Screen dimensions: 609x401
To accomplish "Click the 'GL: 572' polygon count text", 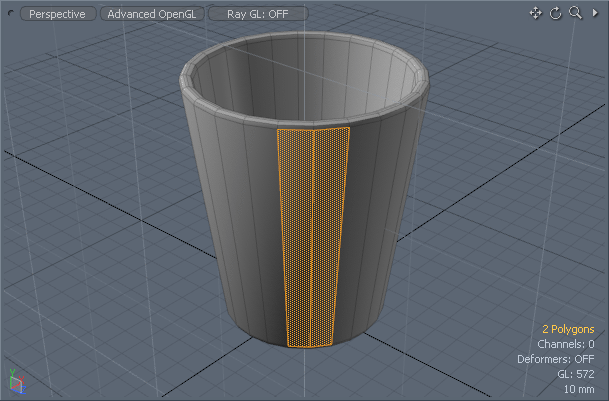I will pos(576,374).
